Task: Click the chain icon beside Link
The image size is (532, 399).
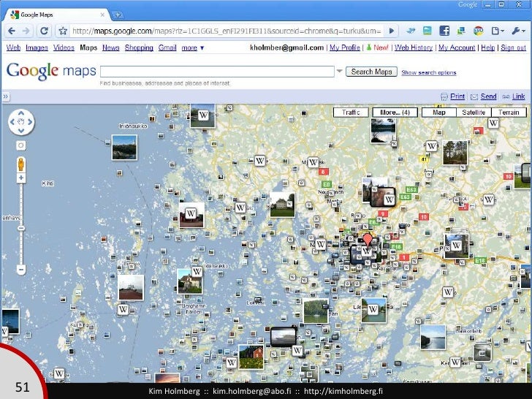Action: pos(506,97)
